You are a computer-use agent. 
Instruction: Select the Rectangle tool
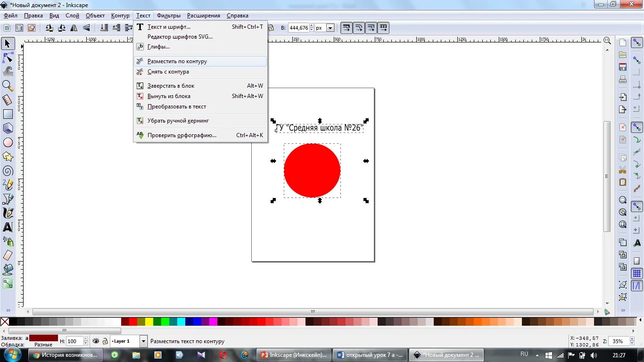pos(8,114)
